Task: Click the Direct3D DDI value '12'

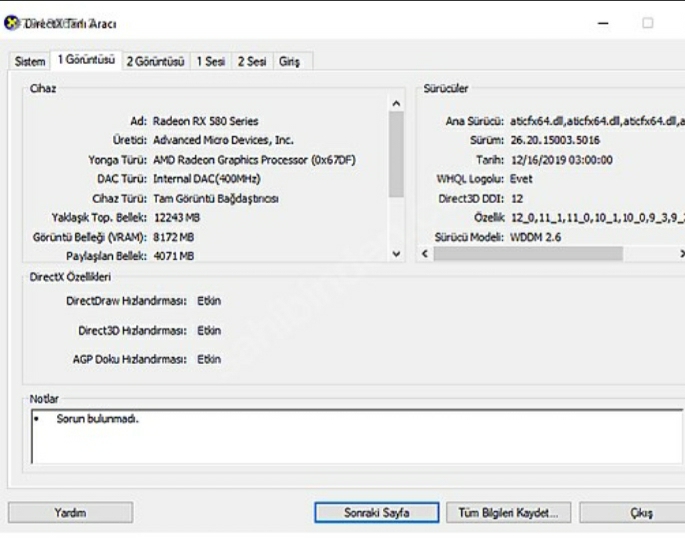Action: click(x=517, y=199)
